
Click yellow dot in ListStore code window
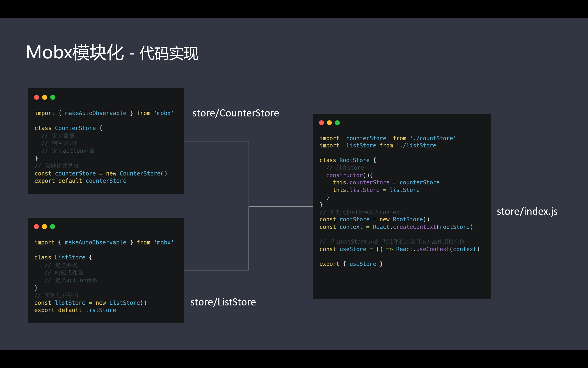tap(44, 227)
